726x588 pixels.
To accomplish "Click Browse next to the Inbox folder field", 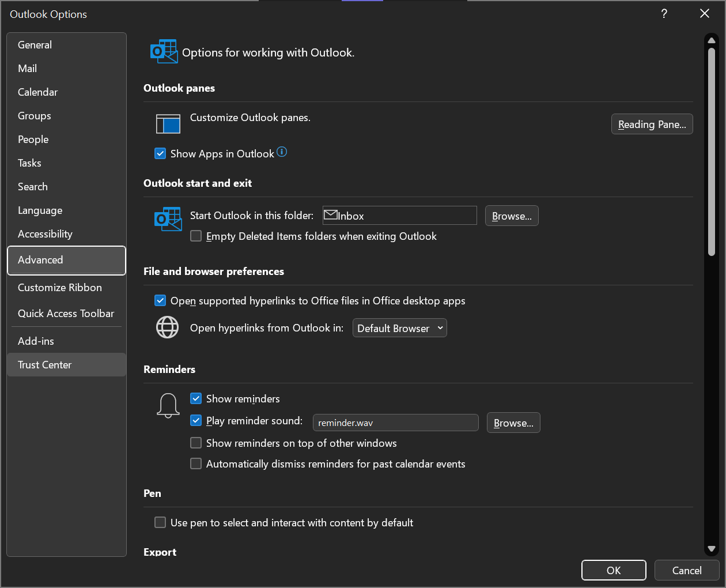I will tap(512, 216).
